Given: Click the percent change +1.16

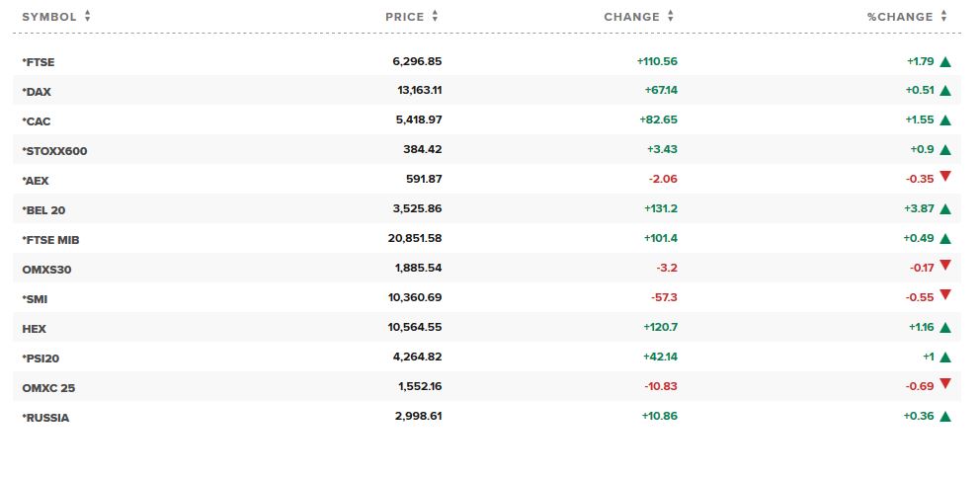Looking at the screenshot, I should click(x=922, y=327).
